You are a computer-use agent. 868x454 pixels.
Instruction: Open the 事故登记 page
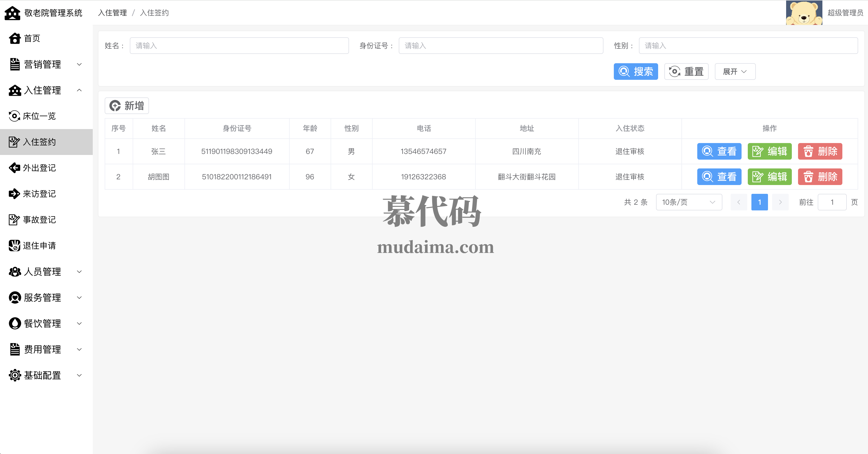pos(39,220)
